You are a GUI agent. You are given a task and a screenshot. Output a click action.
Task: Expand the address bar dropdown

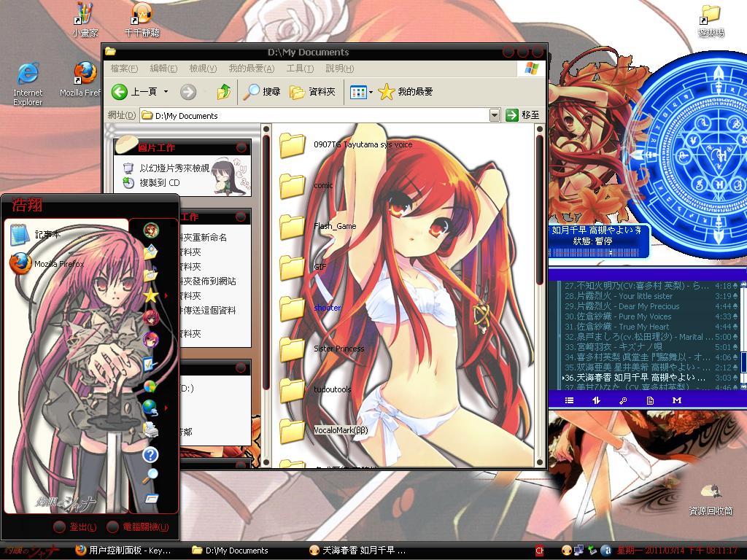pos(494,115)
